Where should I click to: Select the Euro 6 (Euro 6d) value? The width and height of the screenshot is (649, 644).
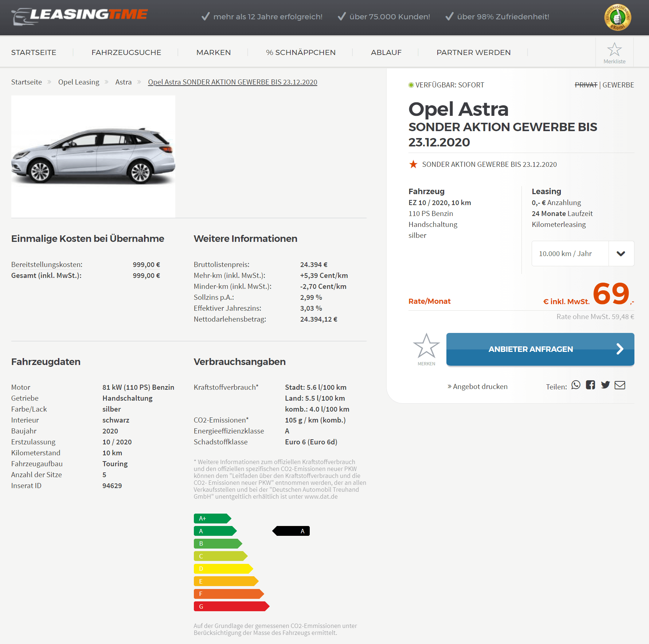point(311,442)
